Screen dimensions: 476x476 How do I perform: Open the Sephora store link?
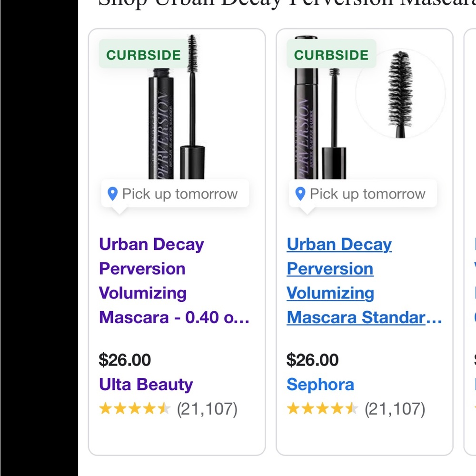coord(321,384)
